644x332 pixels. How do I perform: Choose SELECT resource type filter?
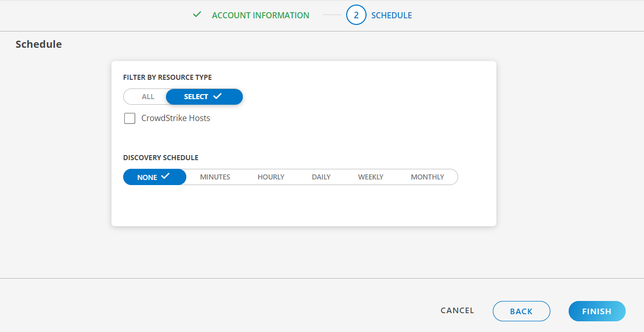[204, 97]
